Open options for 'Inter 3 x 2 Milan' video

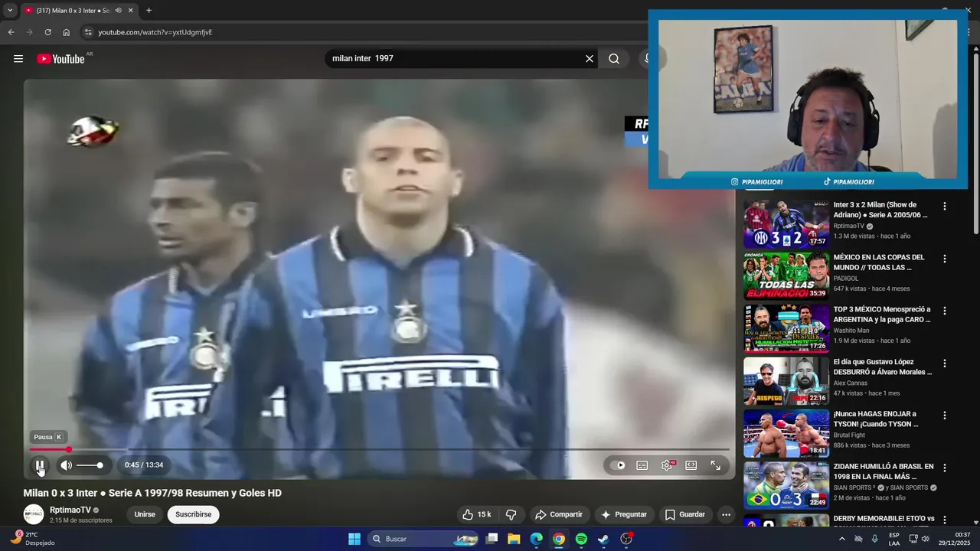(945, 206)
